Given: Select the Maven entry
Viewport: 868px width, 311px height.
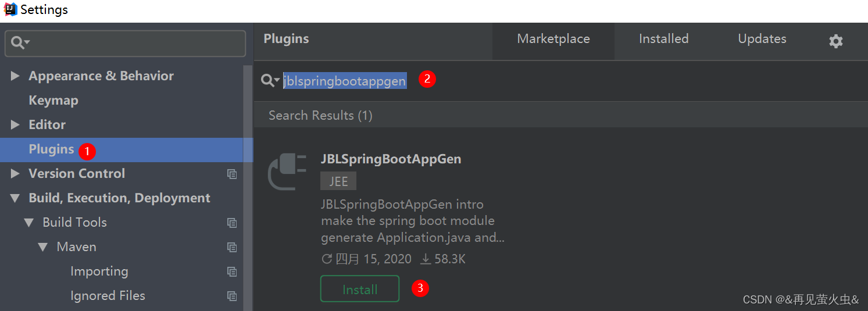Looking at the screenshot, I should (x=76, y=247).
